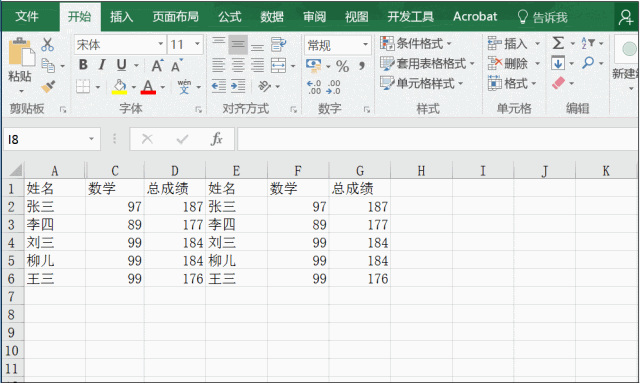Image resolution: width=640 pixels, height=383 pixels.
Task: Switch to the 页面布局 tab
Action: point(176,17)
